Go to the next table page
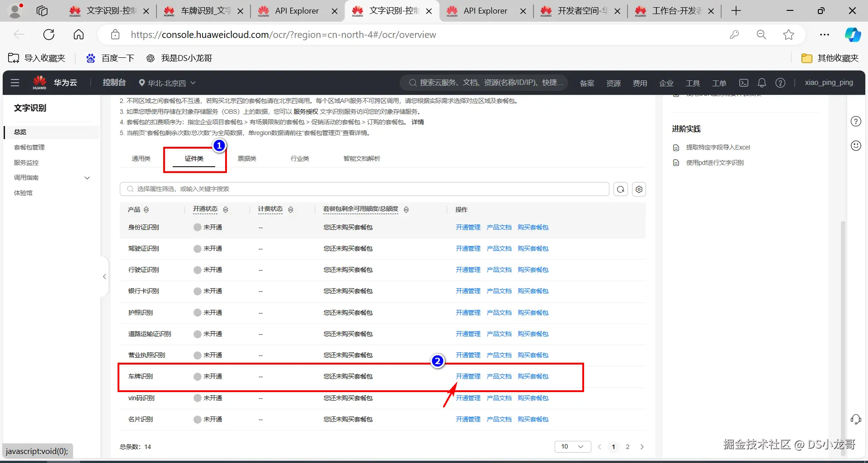The image size is (868, 463). point(642,447)
